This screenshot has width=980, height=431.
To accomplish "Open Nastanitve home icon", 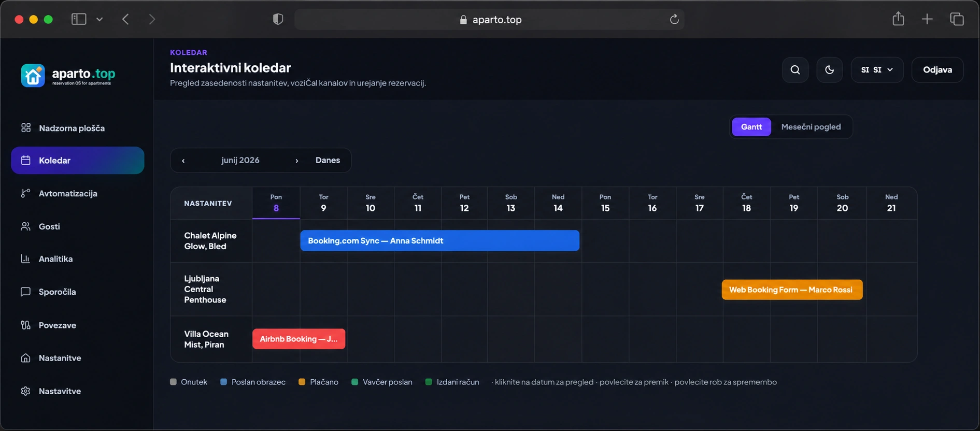I will tap(26, 358).
